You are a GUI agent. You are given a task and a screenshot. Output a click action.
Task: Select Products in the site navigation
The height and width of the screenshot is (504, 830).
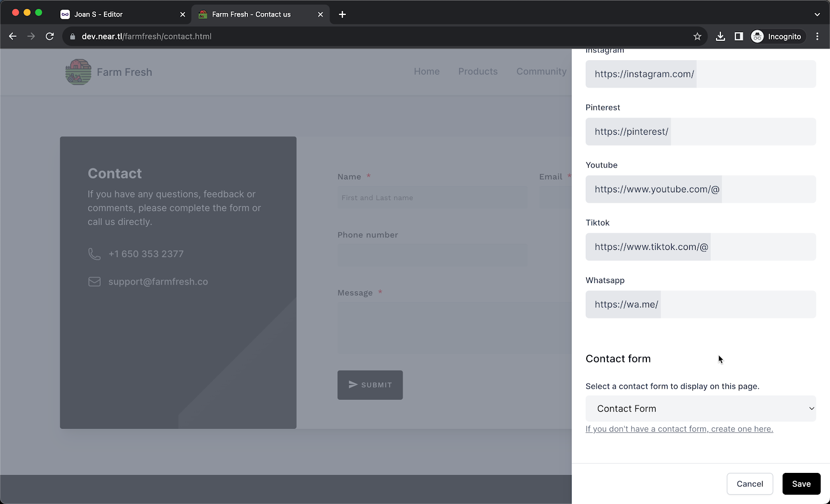pos(478,72)
